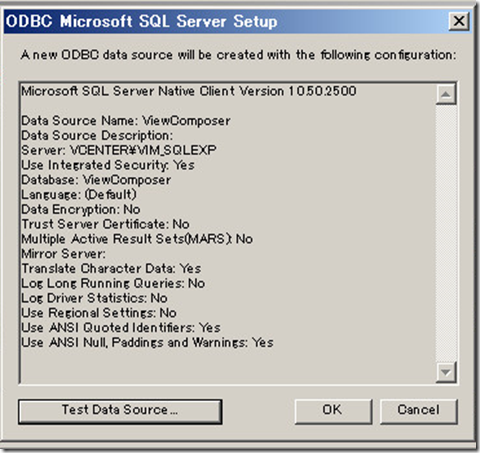Click the scrollbar track of the configuration box
The height and width of the screenshot is (453, 480).
point(446,233)
